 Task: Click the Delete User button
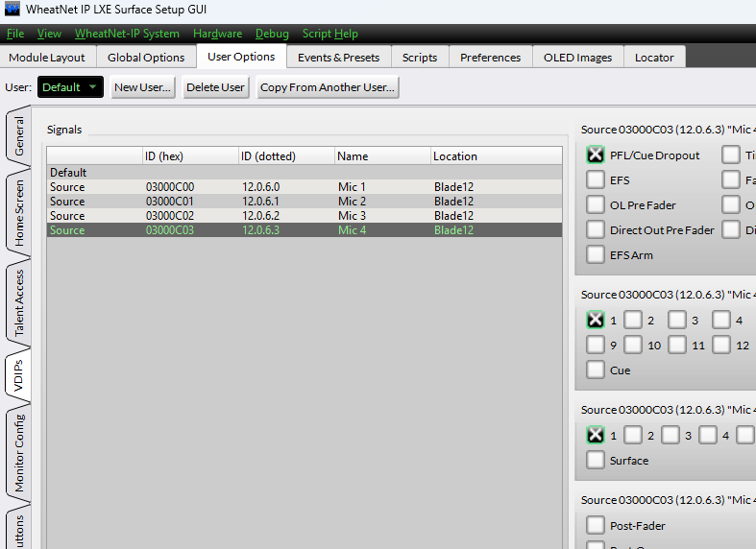(215, 87)
